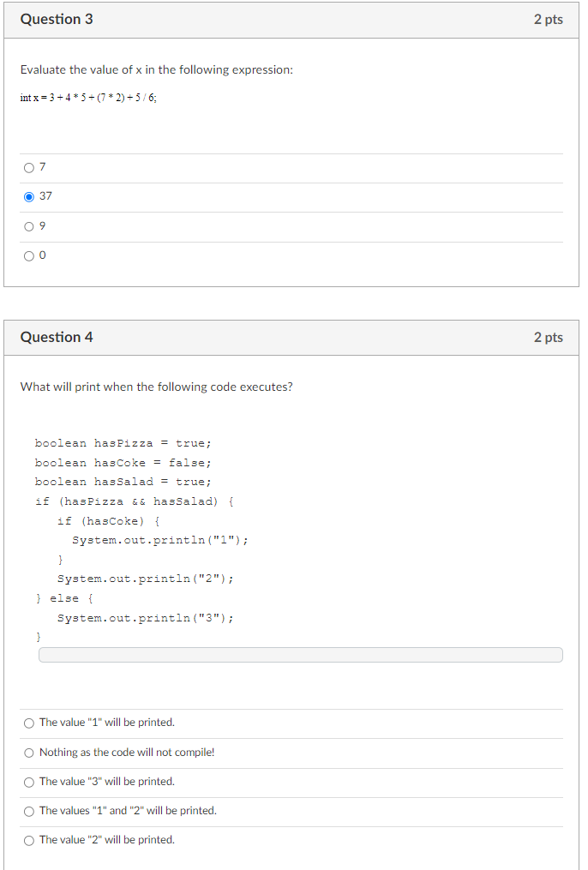Select "The value "3" will be printed."

click(28, 781)
